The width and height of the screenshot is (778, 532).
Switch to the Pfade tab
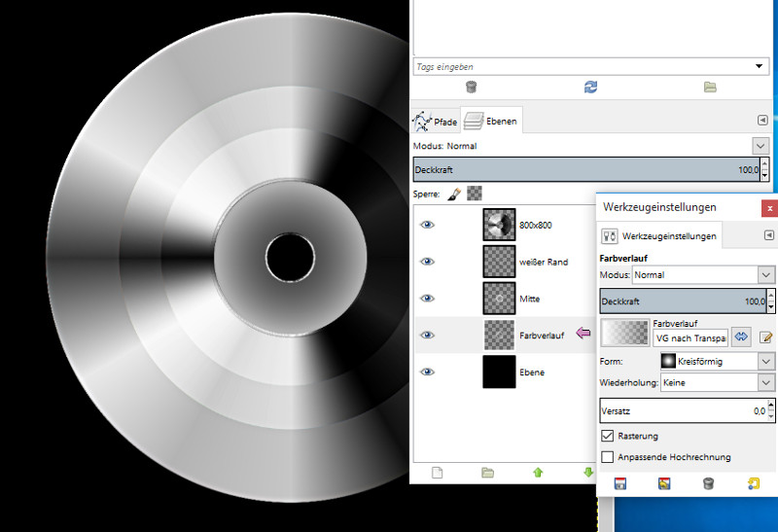click(x=435, y=122)
